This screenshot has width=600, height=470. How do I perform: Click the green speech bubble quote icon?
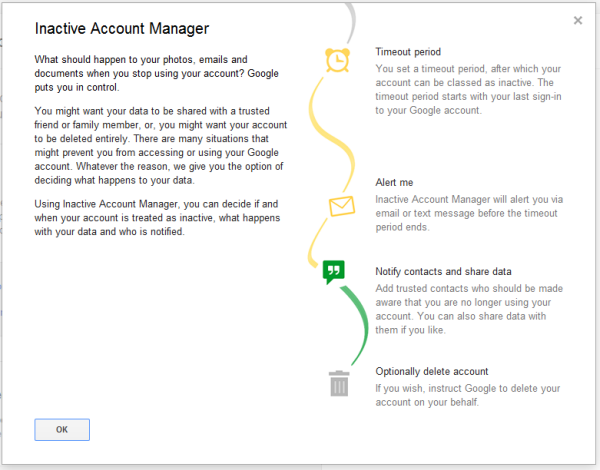tap(334, 271)
